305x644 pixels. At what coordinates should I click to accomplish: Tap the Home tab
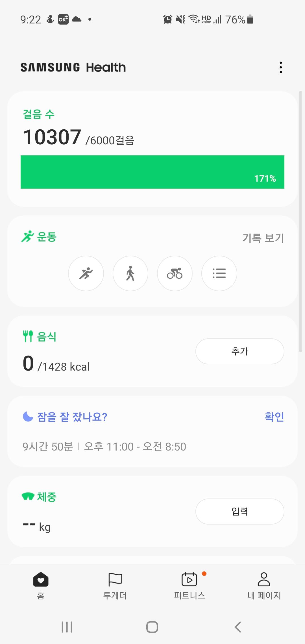41,585
